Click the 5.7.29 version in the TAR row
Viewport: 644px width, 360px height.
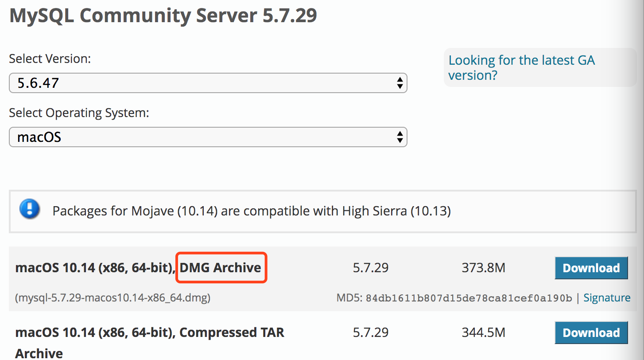[x=371, y=333]
